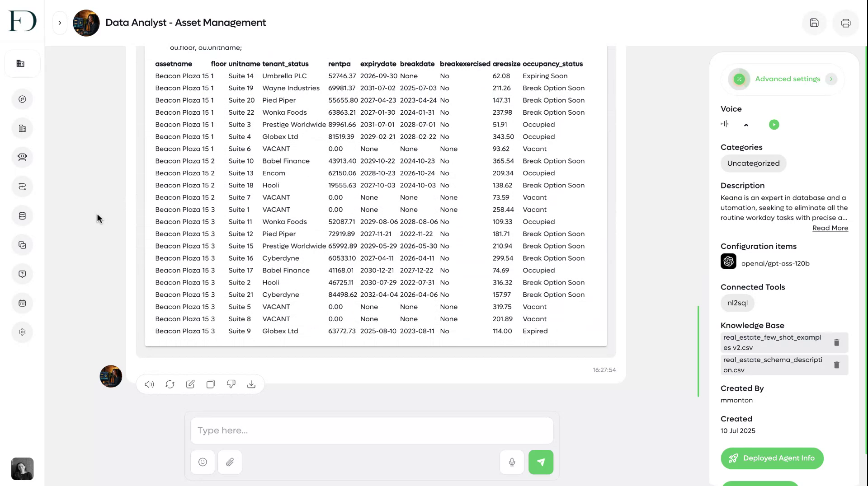Click the Type here message input field
The width and height of the screenshot is (868, 486).
click(x=372, y=431)
